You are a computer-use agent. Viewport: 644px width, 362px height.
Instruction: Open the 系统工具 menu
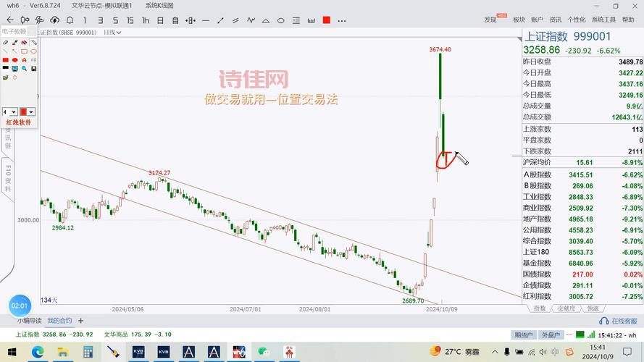pos(603,20)
